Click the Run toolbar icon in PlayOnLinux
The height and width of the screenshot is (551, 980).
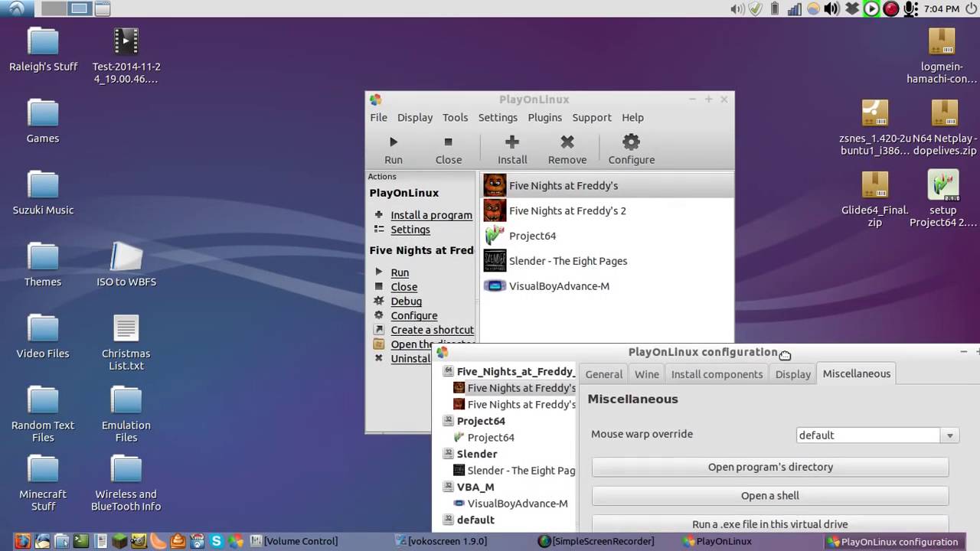pos(394,142)
